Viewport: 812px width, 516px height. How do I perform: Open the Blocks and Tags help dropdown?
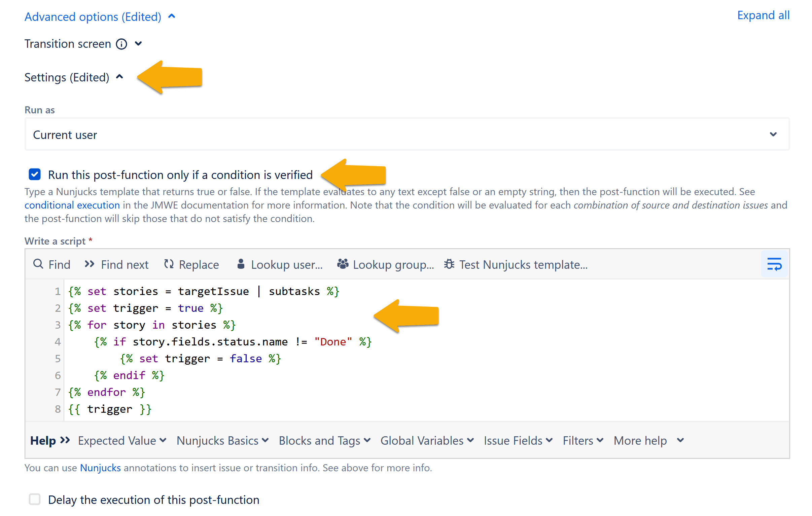(x=325, y=441)
